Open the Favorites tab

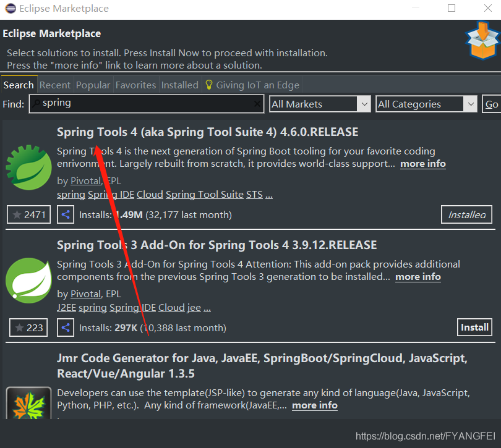pos(136,85)
